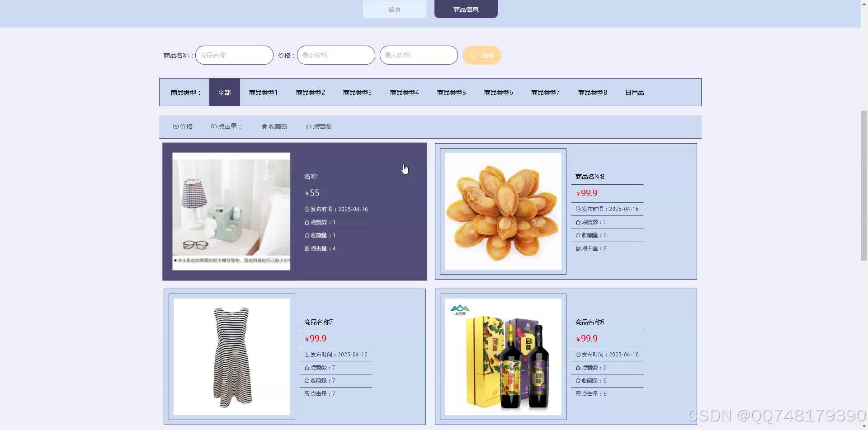This screenshot has width=868, height=430.
Task: Click the 点赞数 thumbs-up sort icon
Action: tap(309, 126)
